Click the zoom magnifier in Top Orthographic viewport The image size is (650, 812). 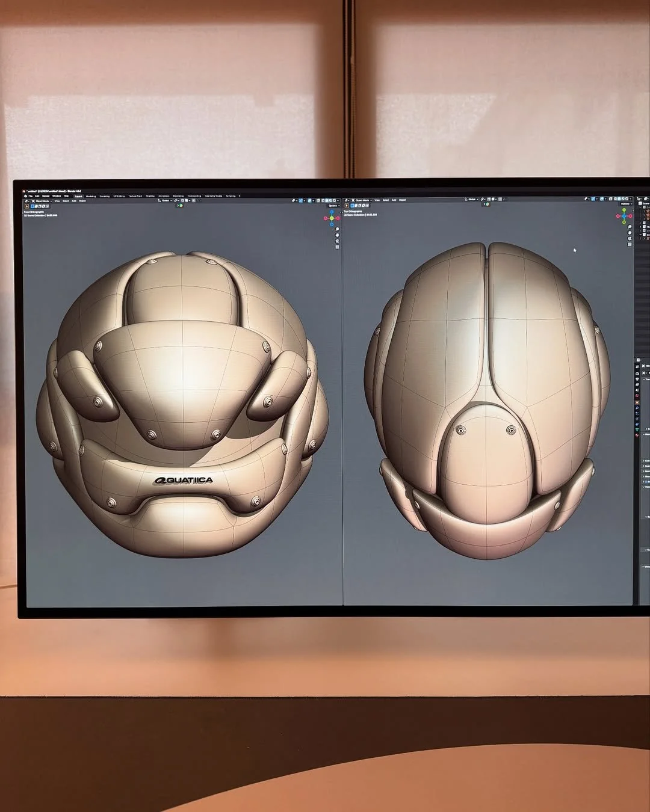click(x=630, y=227)
